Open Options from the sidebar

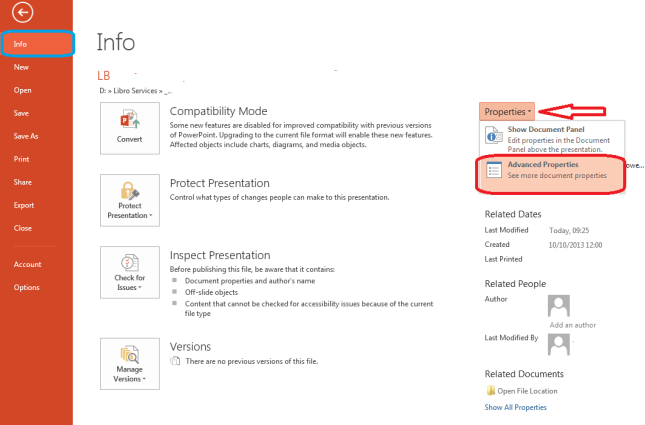[x=27, y=287]
